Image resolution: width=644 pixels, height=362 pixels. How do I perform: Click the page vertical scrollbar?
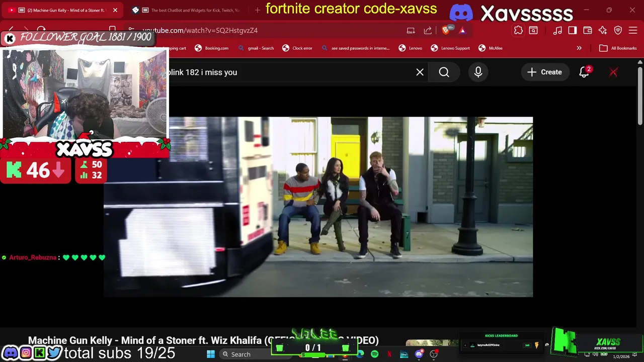640,96
